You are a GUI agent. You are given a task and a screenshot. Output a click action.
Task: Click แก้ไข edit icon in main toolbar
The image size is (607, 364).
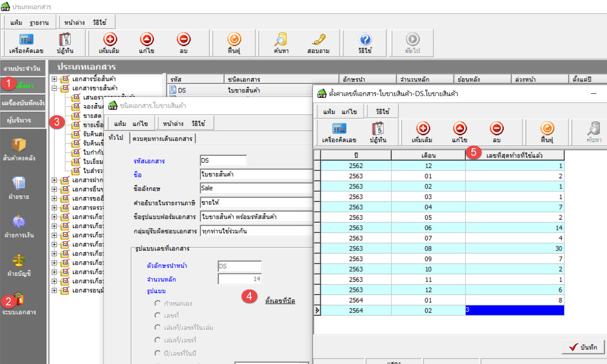(147, 40)
